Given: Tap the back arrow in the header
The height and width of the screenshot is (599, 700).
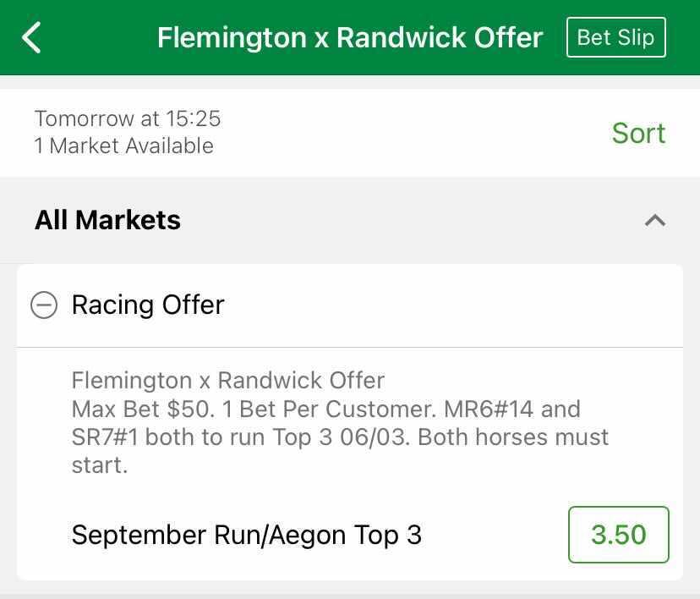Looking at the screenshot, I should [32, 38].
